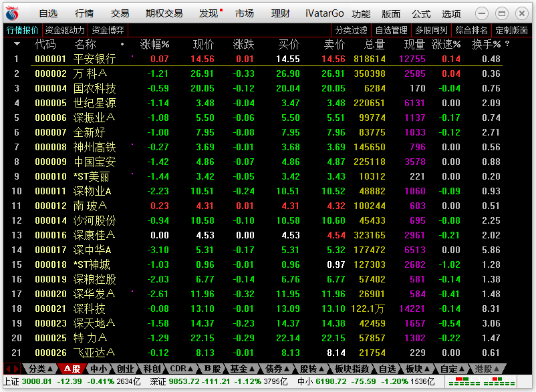Open the iVatarGo menu
This screenshot has height=392, width=536.
(324, 13)
